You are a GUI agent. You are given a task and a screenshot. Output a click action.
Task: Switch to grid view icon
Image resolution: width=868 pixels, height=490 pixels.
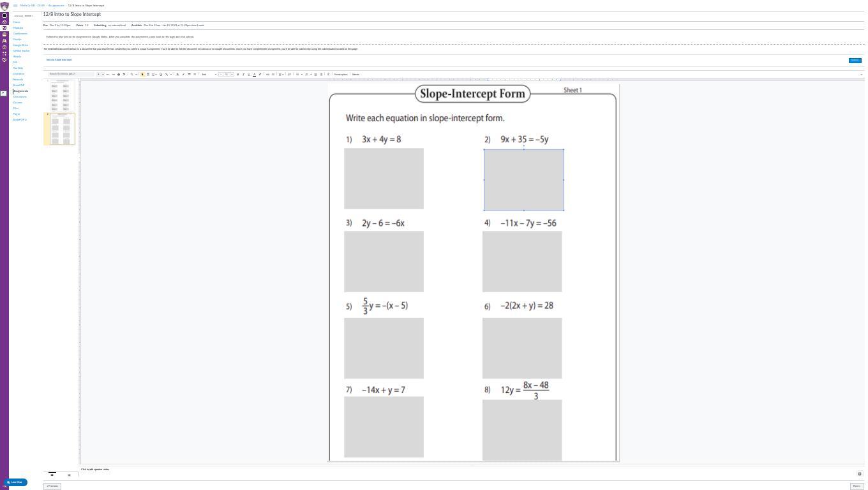[69, 475]
